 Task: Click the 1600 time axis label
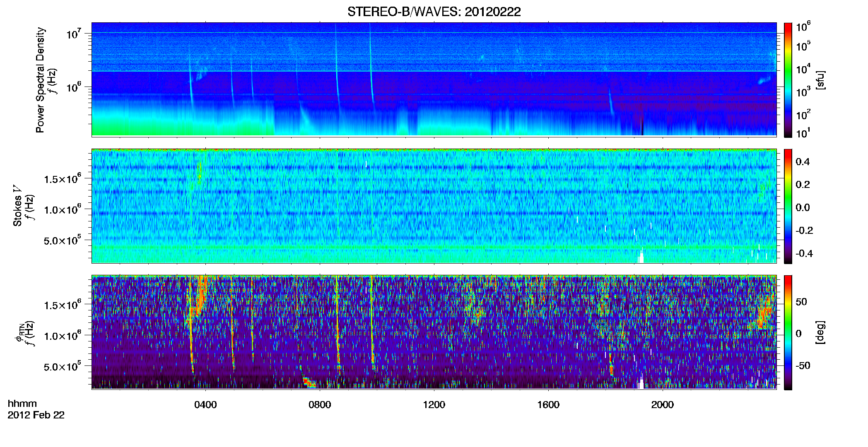click(548, 405)
